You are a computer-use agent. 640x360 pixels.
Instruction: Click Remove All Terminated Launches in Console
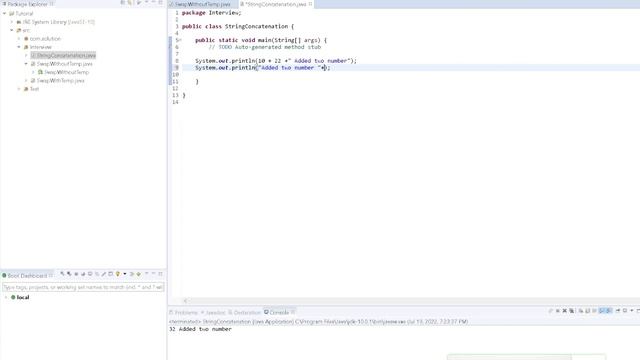pyautogui.click(x=571, y=311)
